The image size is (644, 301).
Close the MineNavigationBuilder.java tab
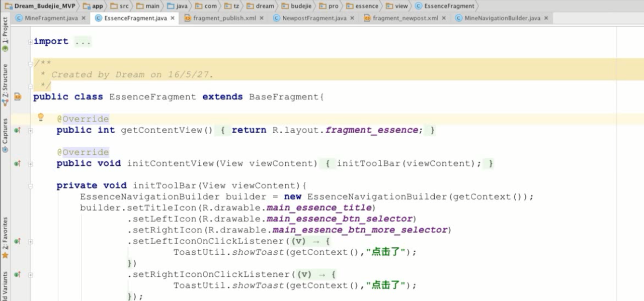coord(546,18)
